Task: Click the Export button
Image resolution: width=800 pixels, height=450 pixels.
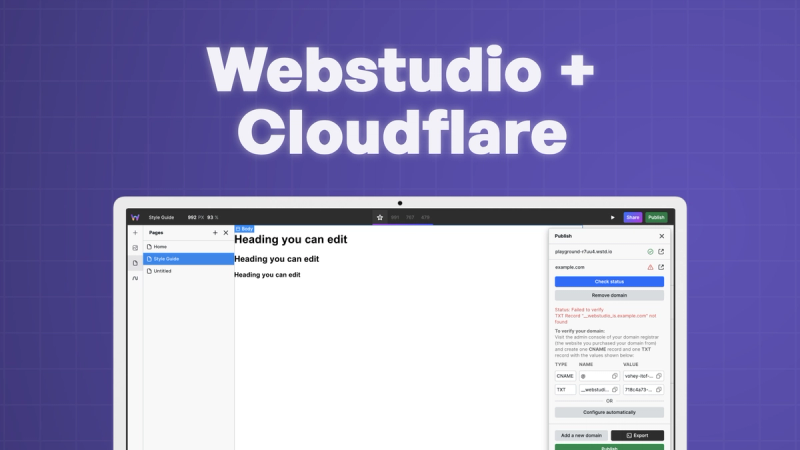Action: click(x=637, y=436)
